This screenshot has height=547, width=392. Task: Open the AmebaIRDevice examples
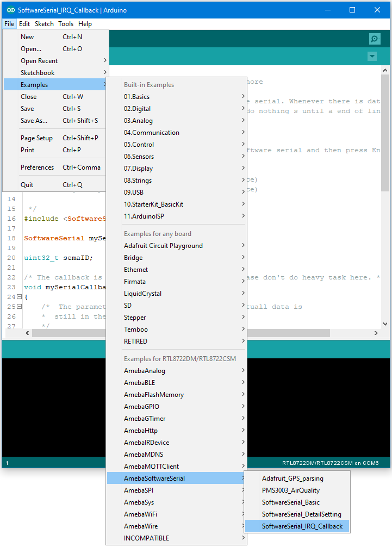tap(177, 443)
